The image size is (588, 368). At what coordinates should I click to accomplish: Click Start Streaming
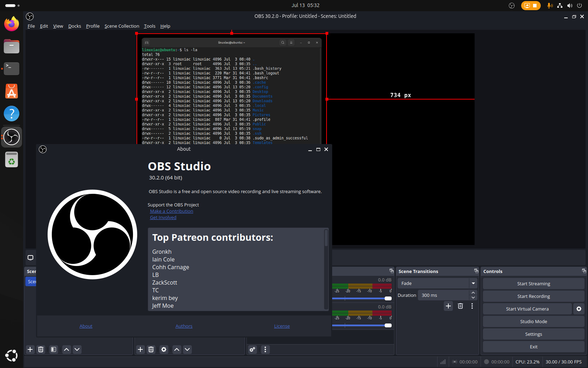point(533,284)
